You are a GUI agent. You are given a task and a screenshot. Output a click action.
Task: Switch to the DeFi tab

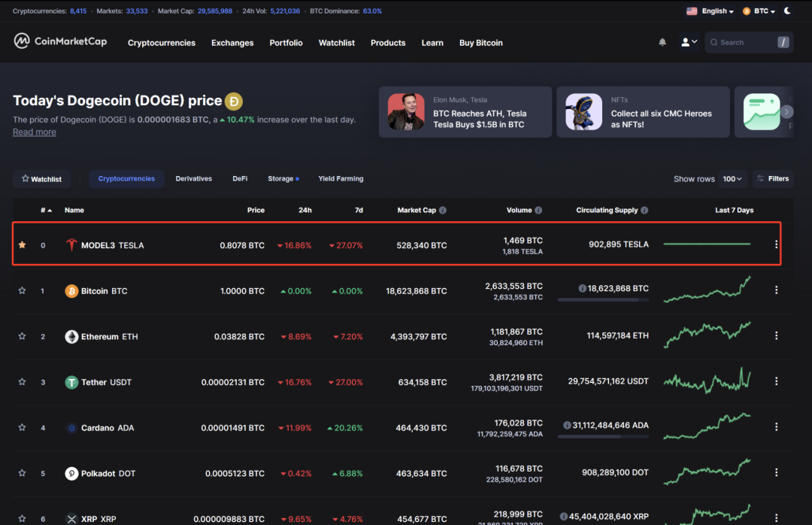[240, 179]
